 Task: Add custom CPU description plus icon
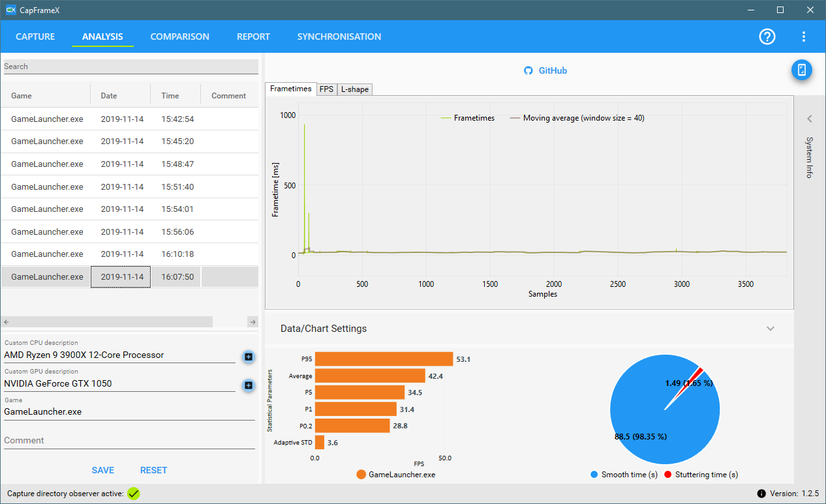coord(249,357)
